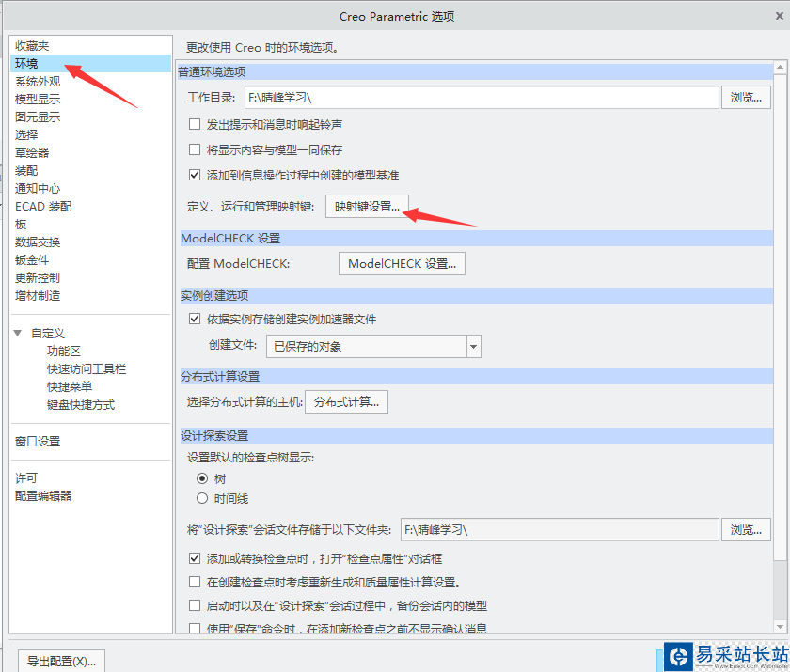This screenshot has height=672, width=790.
Task: Uncheck 依据实例存储创建实例加速器文件
Action: (x=195, y=320)
